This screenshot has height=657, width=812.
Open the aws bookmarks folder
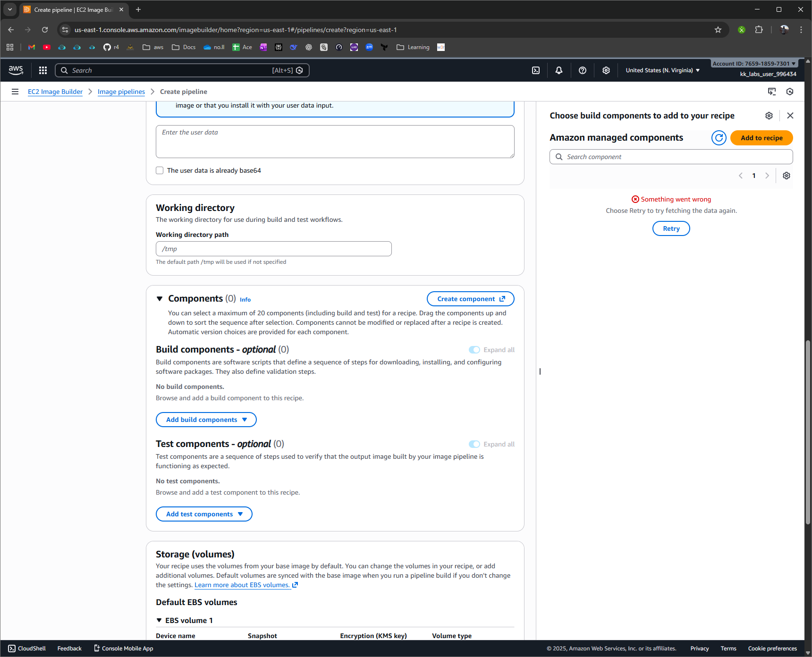(153, 47)
